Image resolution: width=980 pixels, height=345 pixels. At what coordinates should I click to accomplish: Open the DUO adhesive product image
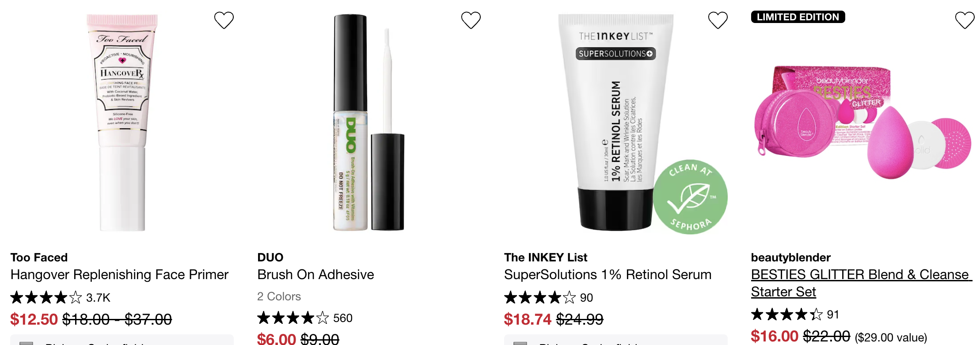pyautogui.click(x=368, y=123)
